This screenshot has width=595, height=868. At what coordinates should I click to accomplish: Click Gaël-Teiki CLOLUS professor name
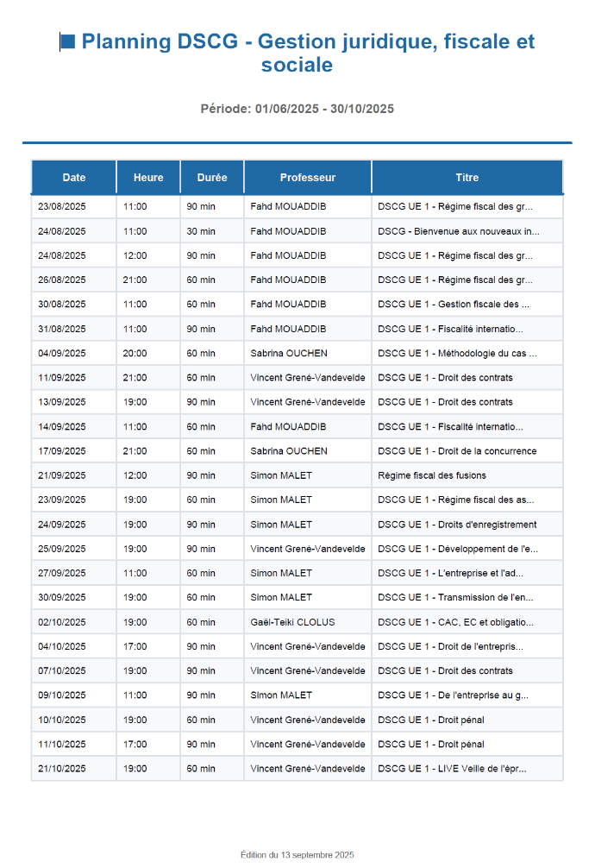(292, 622)
